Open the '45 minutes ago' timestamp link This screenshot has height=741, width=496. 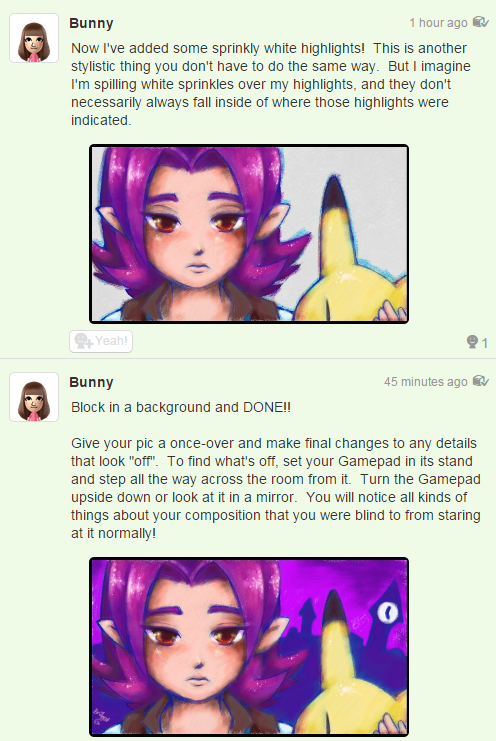pyautogui.click(x=426, y=381)
